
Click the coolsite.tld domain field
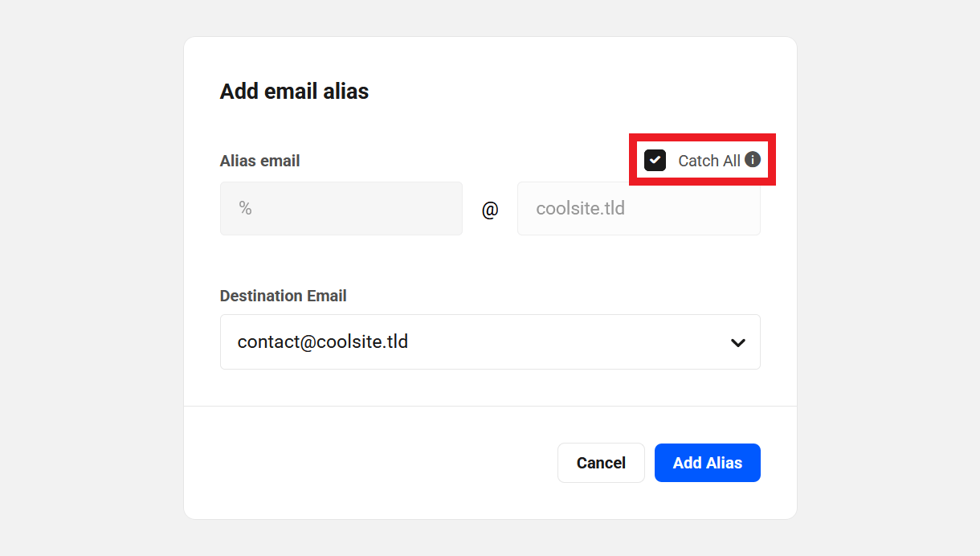639,209
